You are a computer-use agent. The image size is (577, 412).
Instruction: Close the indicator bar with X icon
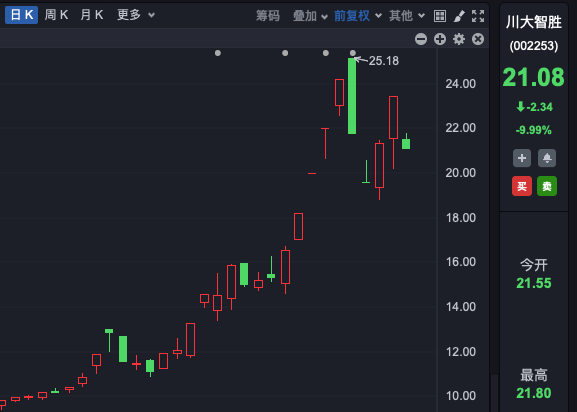tap(478, 39)
